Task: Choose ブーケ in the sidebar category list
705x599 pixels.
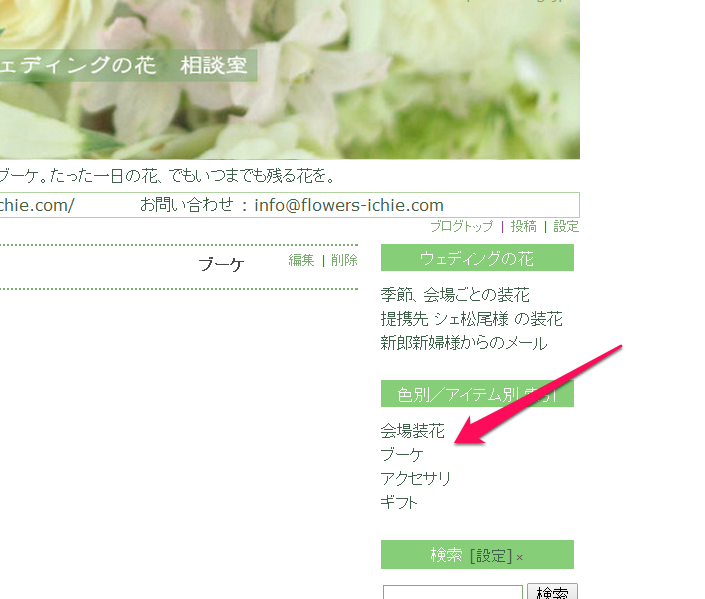Action: (x=402, y=455)
